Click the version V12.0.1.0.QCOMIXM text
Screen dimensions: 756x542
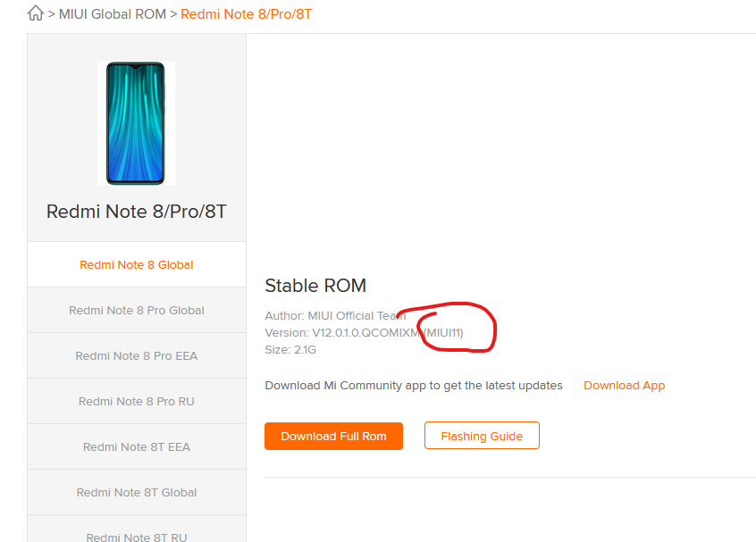(x=366, y=333)
